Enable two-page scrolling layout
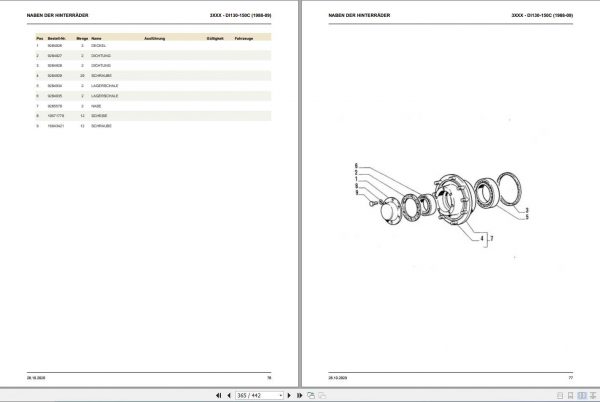600x402 pixels. 593,395
